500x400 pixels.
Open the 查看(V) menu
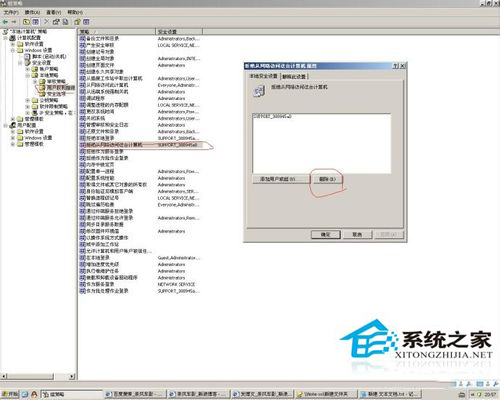(x=53, y=12)
